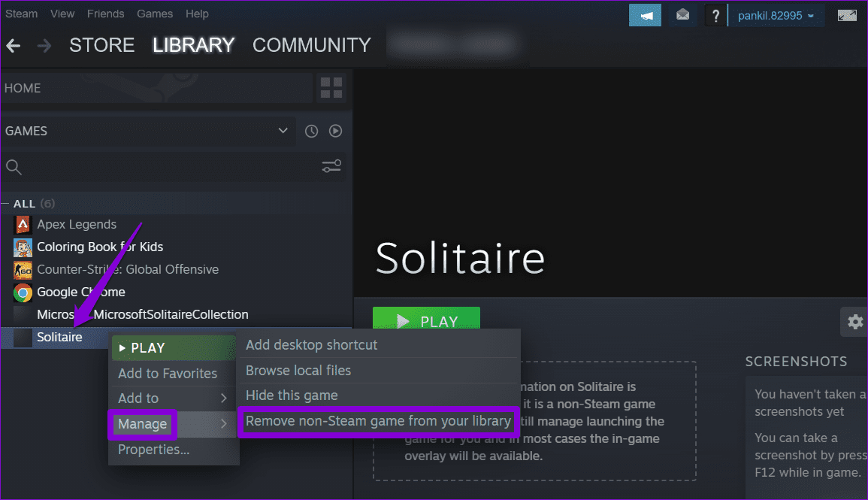The height and width of the screenshot is (500, 868).
Task: Click the Coloring Book for Kids icon
Action: coord(23,247)
